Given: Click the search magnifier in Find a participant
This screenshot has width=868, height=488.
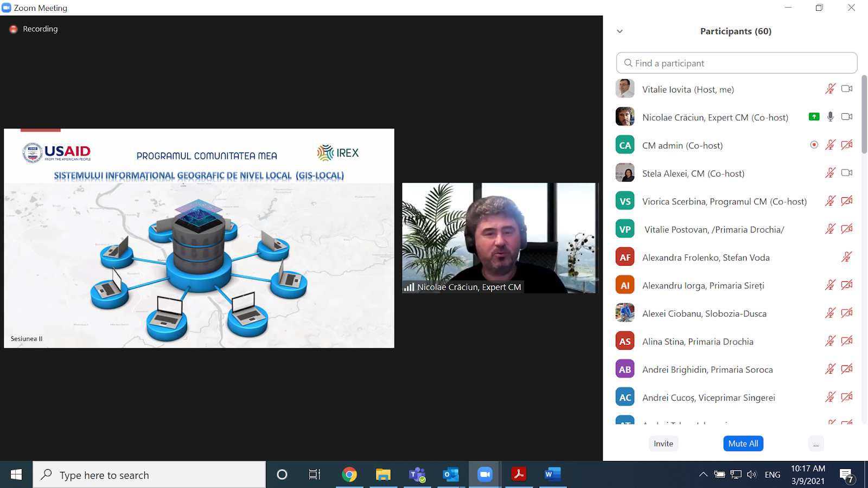Looking at the screenshot, I should 628,63.
